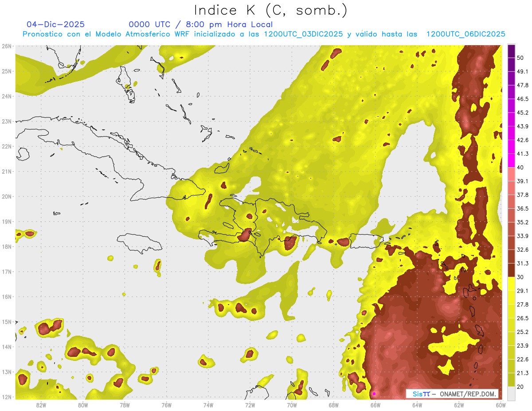The image size is (532, 411).
Task: Click the 64W longitude label
Action: pyautogui.click(x=417, y=405)
